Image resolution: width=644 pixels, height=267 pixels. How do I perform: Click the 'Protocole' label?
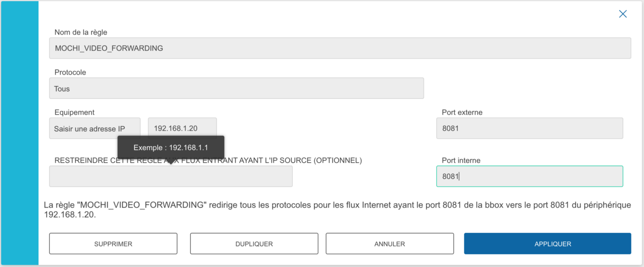click(x=70, y=72)
